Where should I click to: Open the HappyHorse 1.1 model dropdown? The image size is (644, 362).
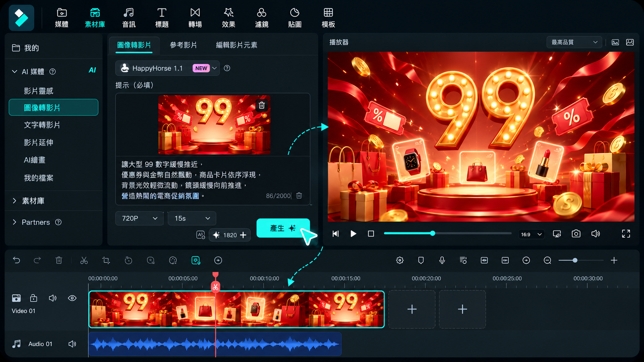point(168,68)
